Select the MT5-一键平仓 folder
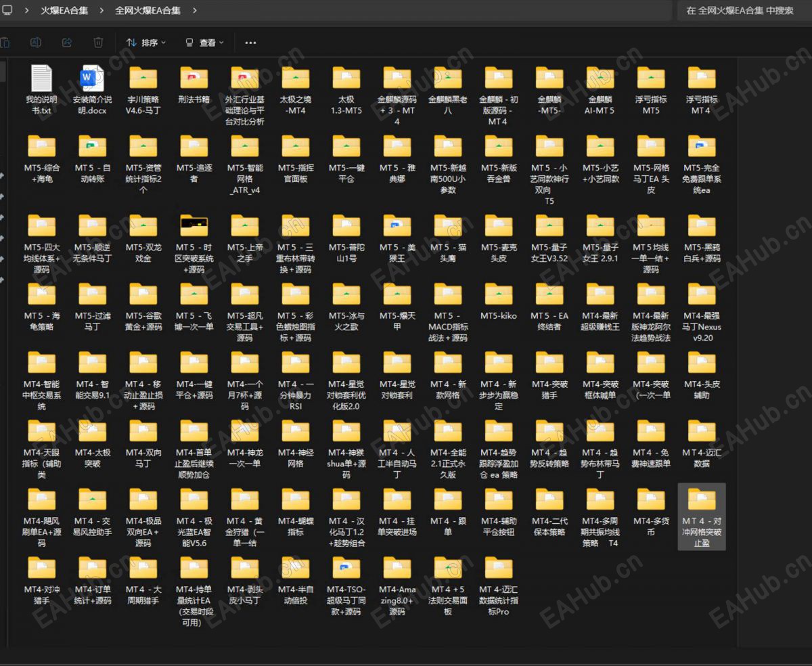 click(x=346, y=159)
